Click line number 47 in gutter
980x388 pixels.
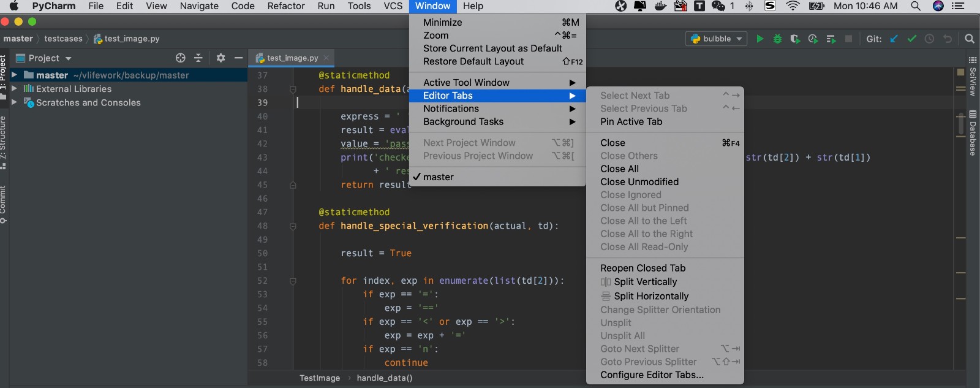[x=262, y=212]
